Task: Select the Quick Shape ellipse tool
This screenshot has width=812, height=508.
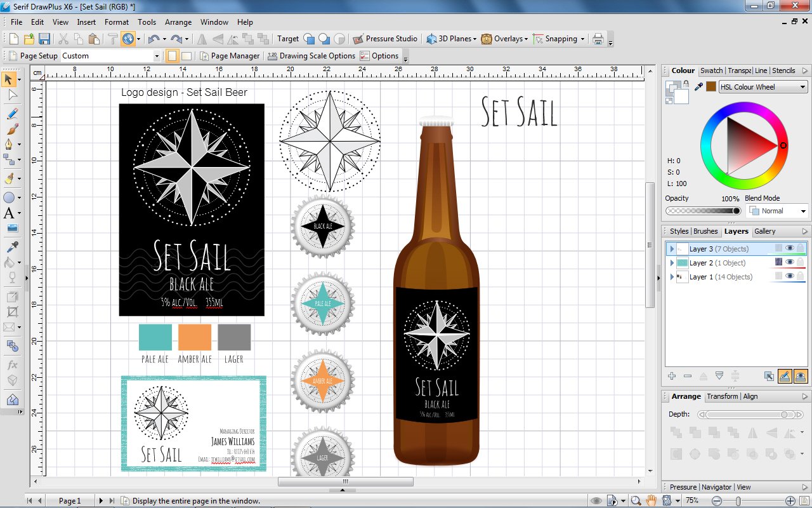Action: [x=9, y=197]
